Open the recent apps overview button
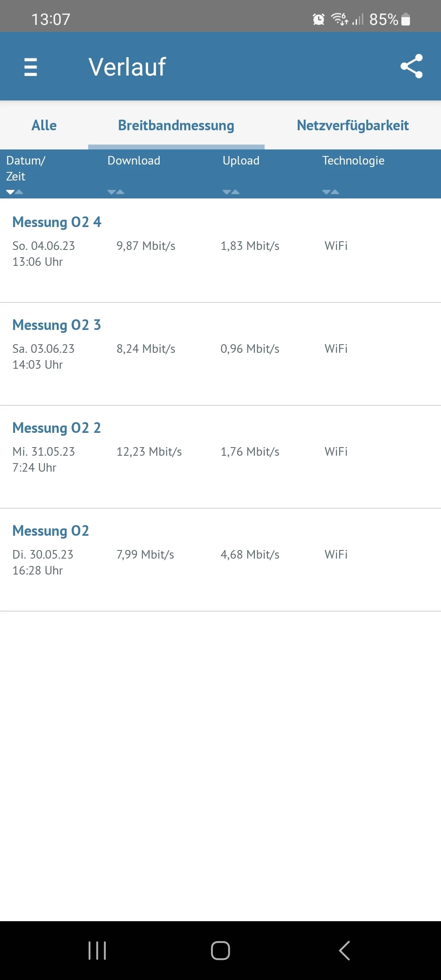 [97, 950]
